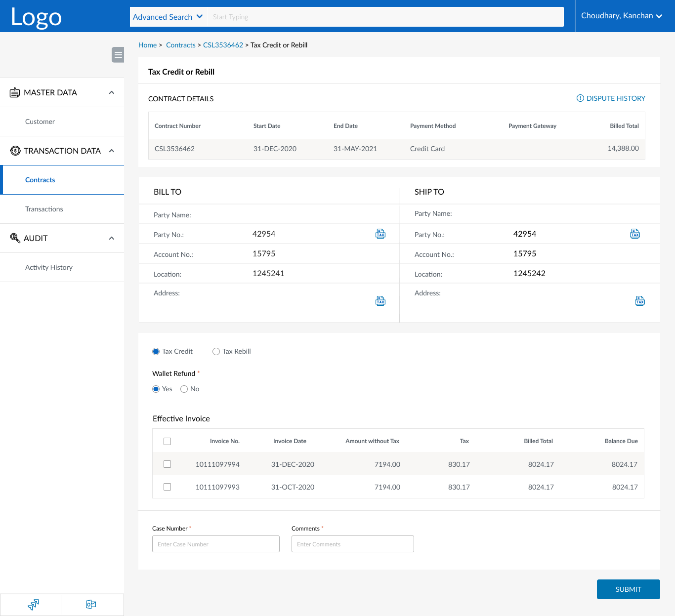Open Activity History under Audit
Viewport: 675px width, 616px height.
click(48, 267)
